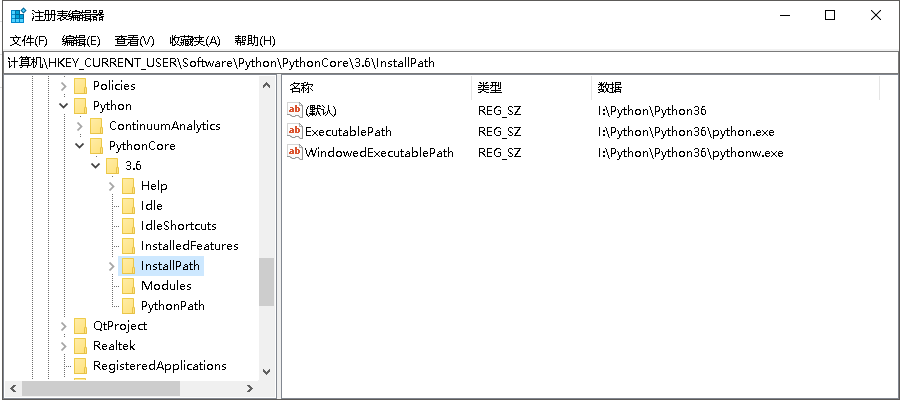Click the WindowedExecutablePath string value icon
This screenshot has height=402, width=903.
tap(295, 152)
